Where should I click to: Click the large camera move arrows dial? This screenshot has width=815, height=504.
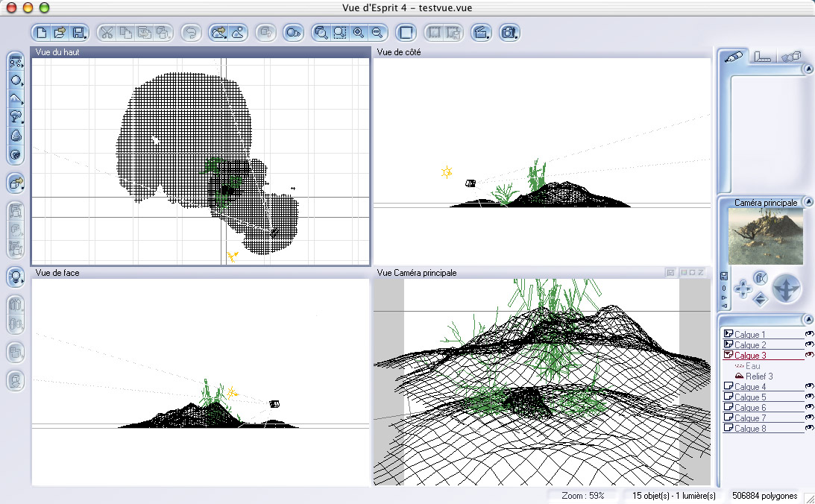click(786, 289)
